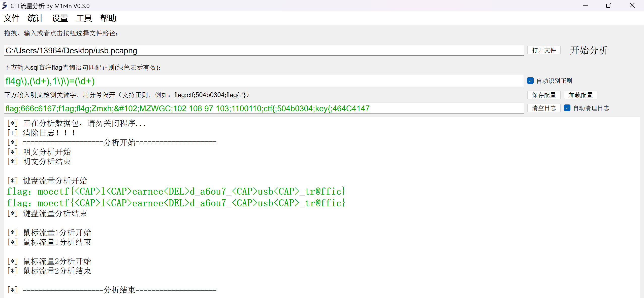Screen dimensions: 644x298
Task: Toggle the 自动识别正则 checkbox
Action: (x=530, y=81)
